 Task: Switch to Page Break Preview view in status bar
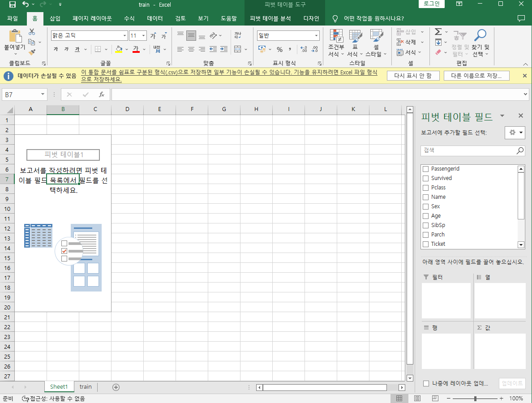435,398
